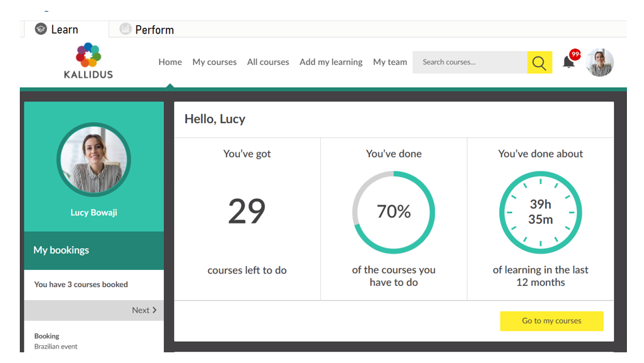Viewport: 644px width, 363px height.
Task: Navigate to My team
Action: (390, 62)
